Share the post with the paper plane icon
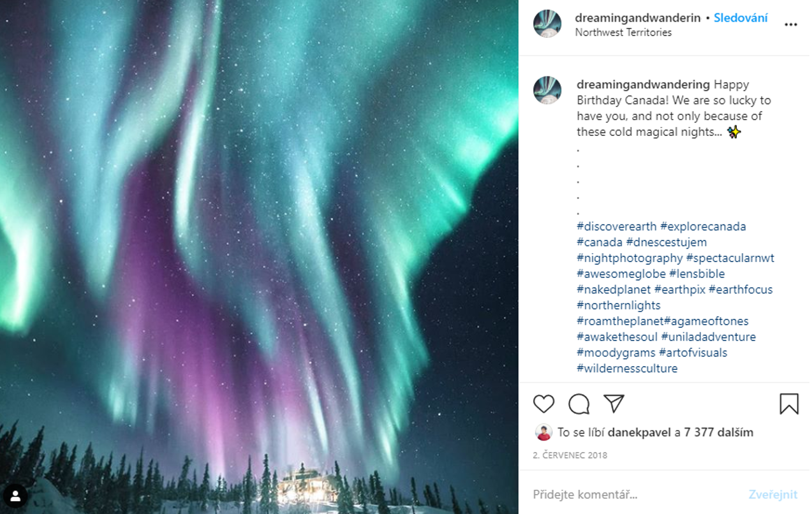The width and height of the screenshot is (812, 514). 614,404
